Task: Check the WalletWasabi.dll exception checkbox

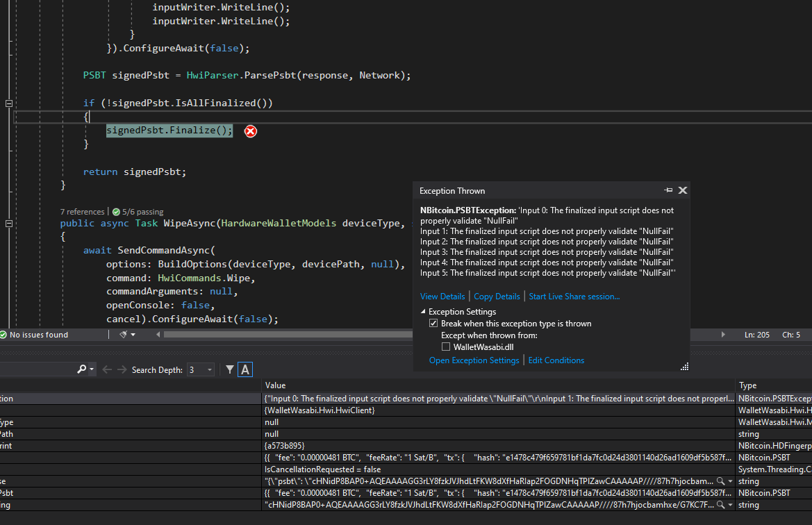Action: click(x=446, y=347)
